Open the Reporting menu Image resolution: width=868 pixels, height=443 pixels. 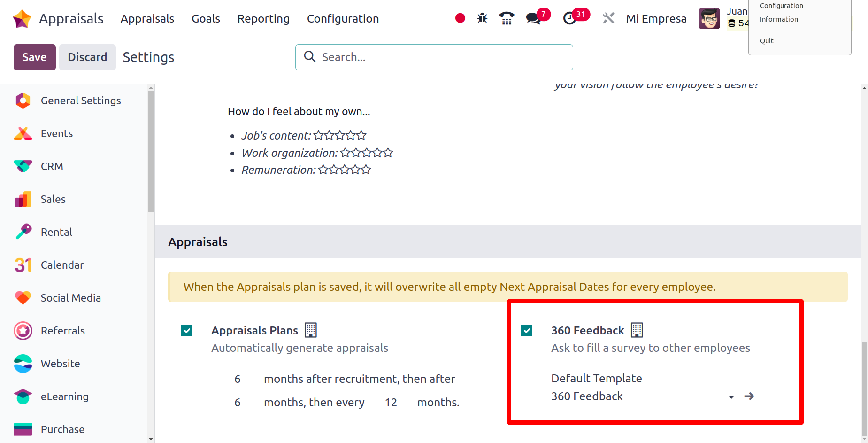tap(263, 19)
